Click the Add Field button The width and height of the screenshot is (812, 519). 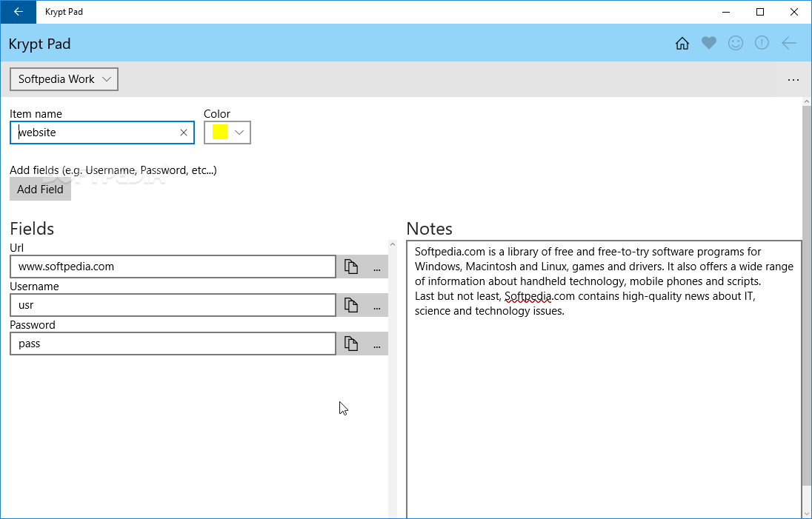pyautogui.click(x=40, y=190)
